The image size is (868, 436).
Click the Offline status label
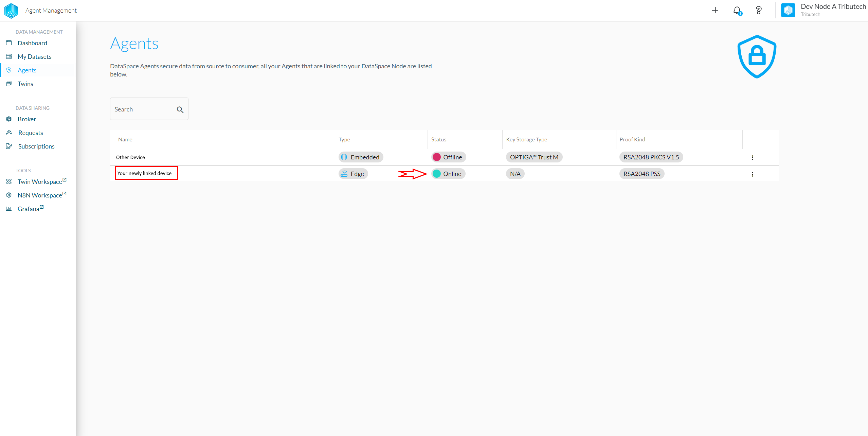point(453,157)
